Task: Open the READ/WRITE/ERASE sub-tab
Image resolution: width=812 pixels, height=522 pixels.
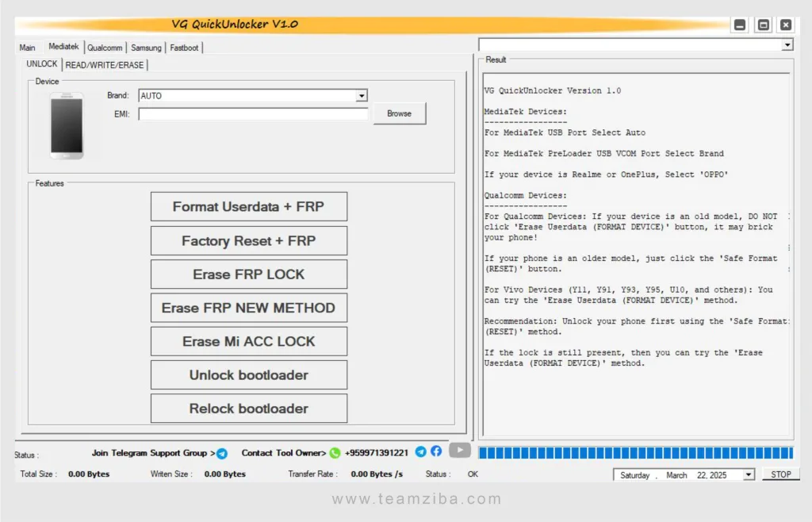Action: click(105, 65)
